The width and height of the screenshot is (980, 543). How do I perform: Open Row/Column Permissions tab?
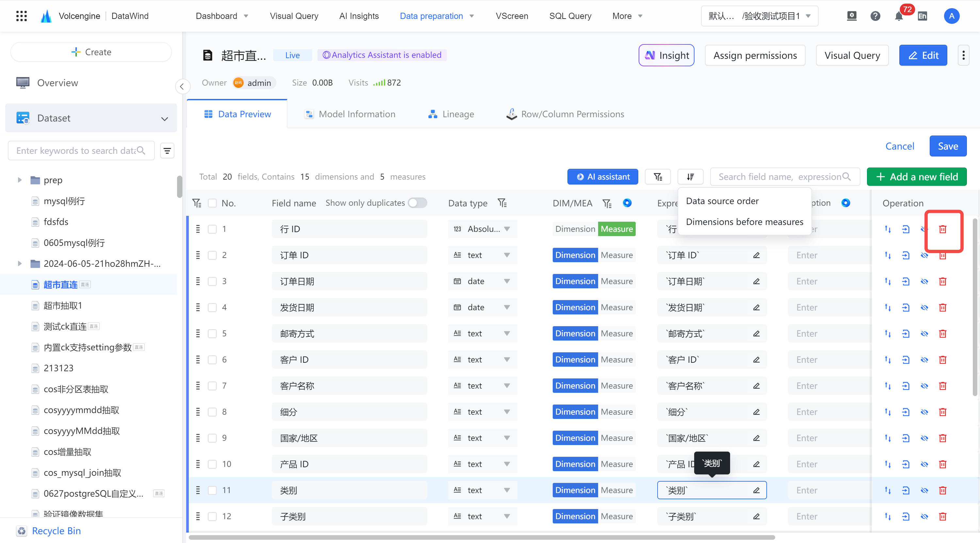pos(565,114)
